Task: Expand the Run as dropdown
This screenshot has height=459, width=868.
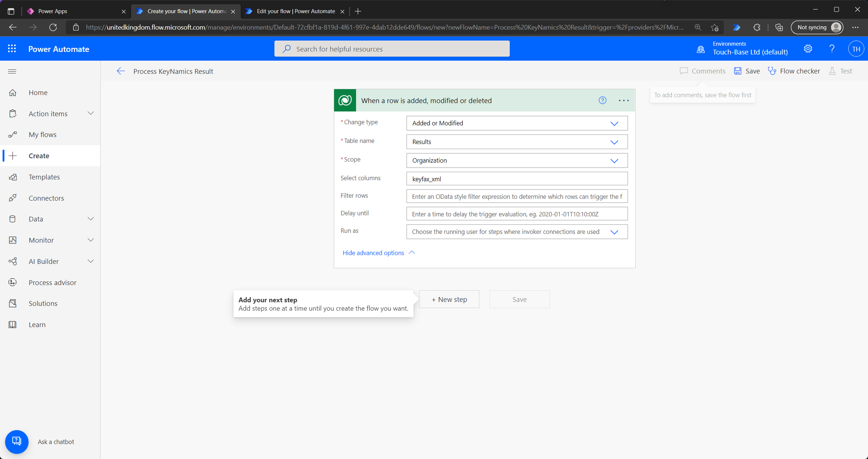Action: pyautogui.click(x=614, y=232)
